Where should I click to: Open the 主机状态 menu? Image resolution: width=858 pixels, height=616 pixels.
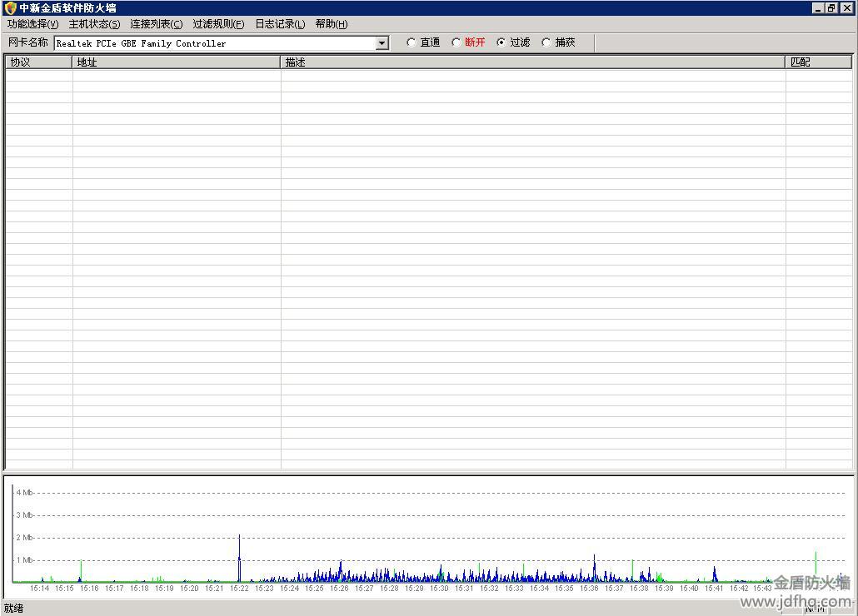coord(94,24)
